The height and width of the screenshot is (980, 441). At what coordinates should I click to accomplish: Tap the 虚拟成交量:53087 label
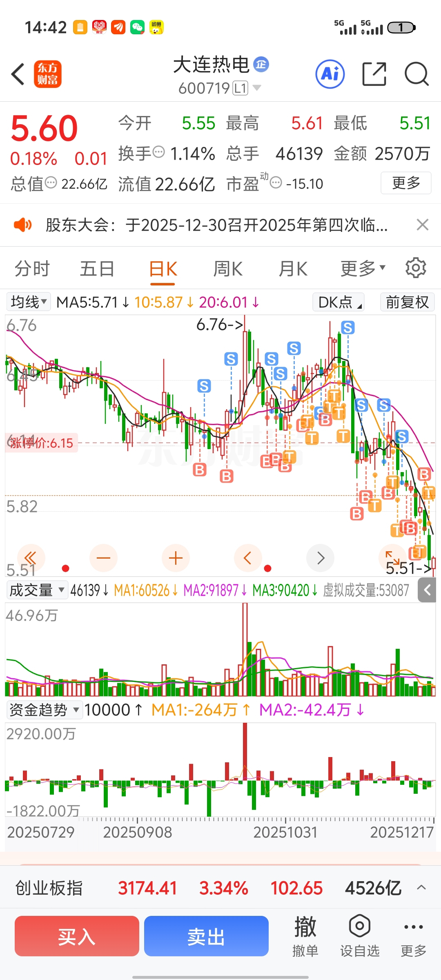point(366,590)
